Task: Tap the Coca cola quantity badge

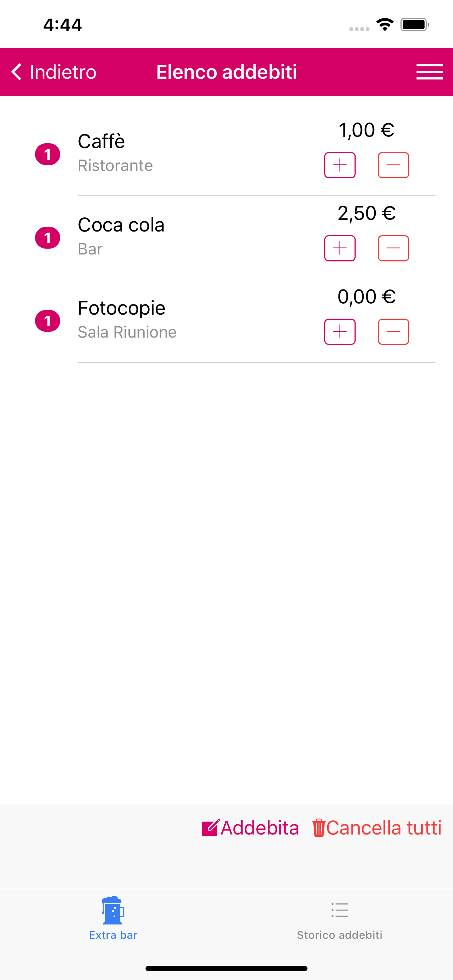Action: point(47,238)
